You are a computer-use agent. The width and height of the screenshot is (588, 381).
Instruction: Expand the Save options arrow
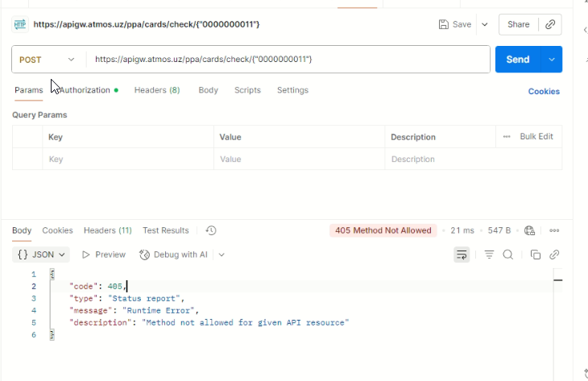485,24
